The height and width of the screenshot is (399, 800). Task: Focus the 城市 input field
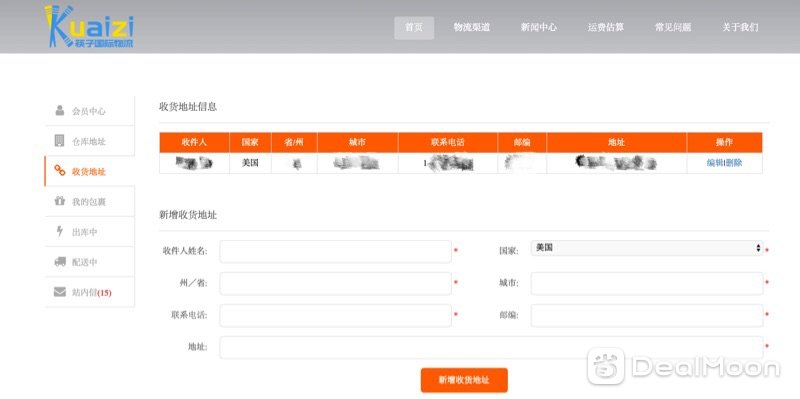pyautogui.click(x=647, y=283)
